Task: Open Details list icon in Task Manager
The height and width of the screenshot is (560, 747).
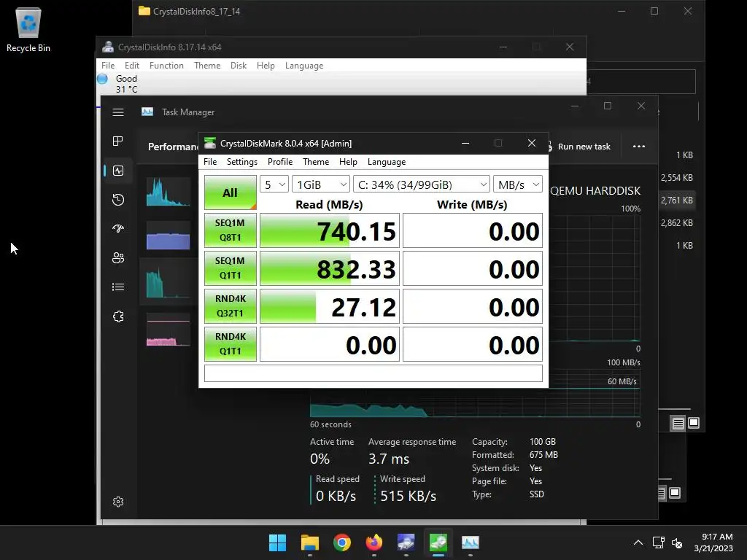Action: pyautogui.click(x=118, y=287)
